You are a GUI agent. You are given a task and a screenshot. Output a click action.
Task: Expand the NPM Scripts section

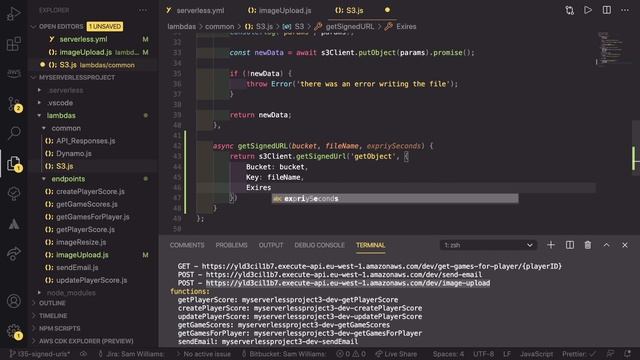tap(60, 329)
